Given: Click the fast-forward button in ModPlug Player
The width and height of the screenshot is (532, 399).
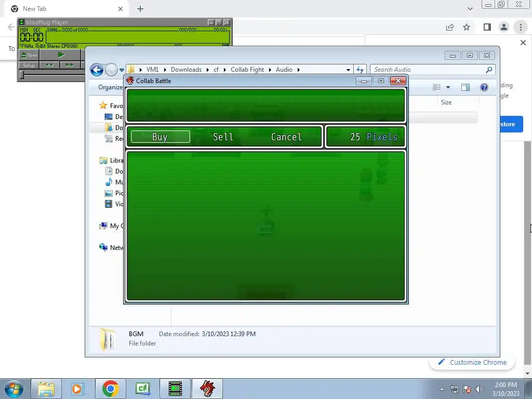Looking at the screenshot, I should tap(70, 65).
